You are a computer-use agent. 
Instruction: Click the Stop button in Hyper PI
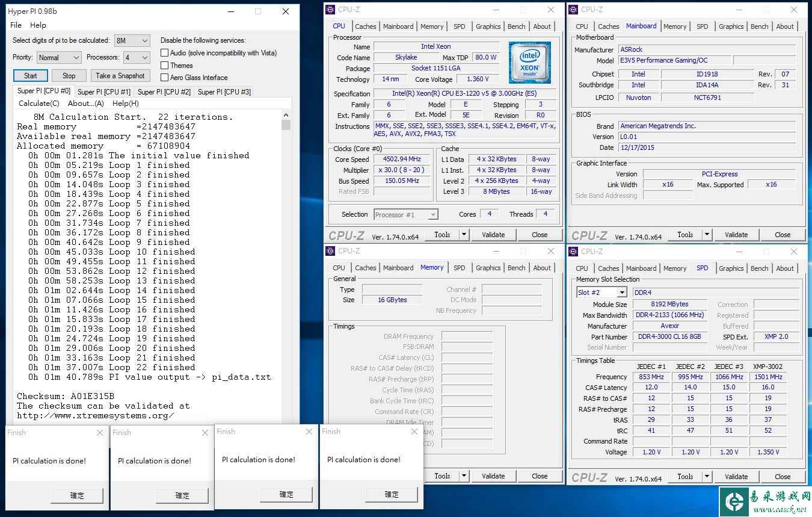[x=69, y=76]
